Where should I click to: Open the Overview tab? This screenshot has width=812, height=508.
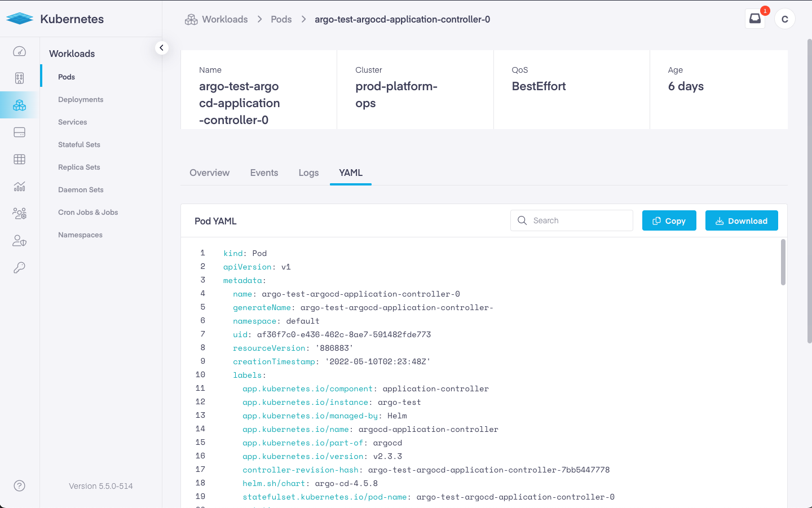click(209, 173)
